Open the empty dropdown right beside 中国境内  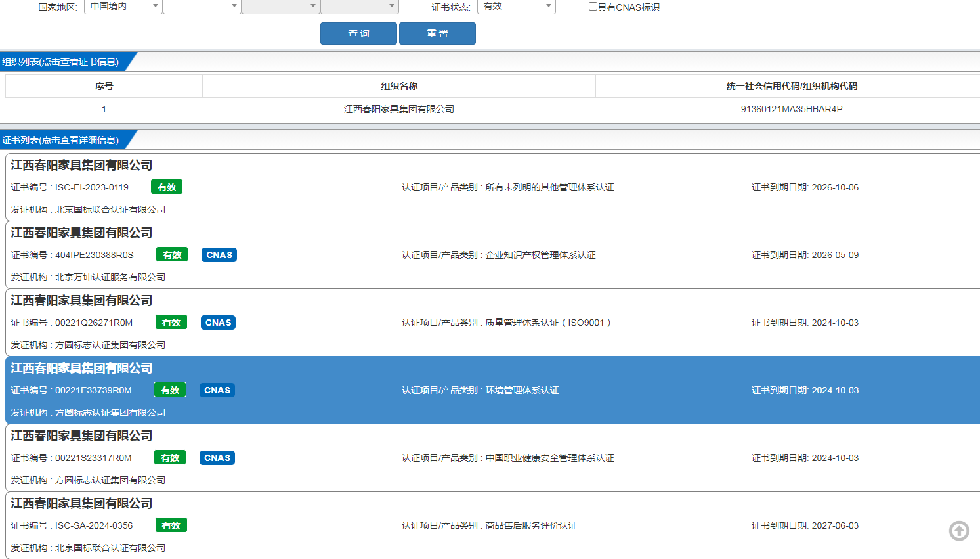pos(202,7)
